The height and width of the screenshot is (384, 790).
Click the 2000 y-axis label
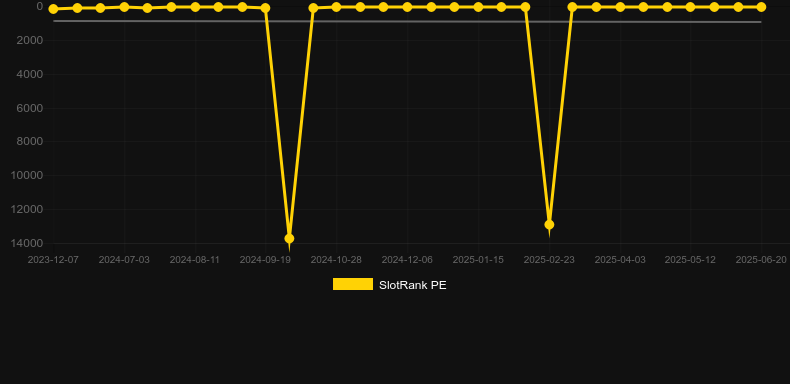pyautogui.click(x=29, y=40)
